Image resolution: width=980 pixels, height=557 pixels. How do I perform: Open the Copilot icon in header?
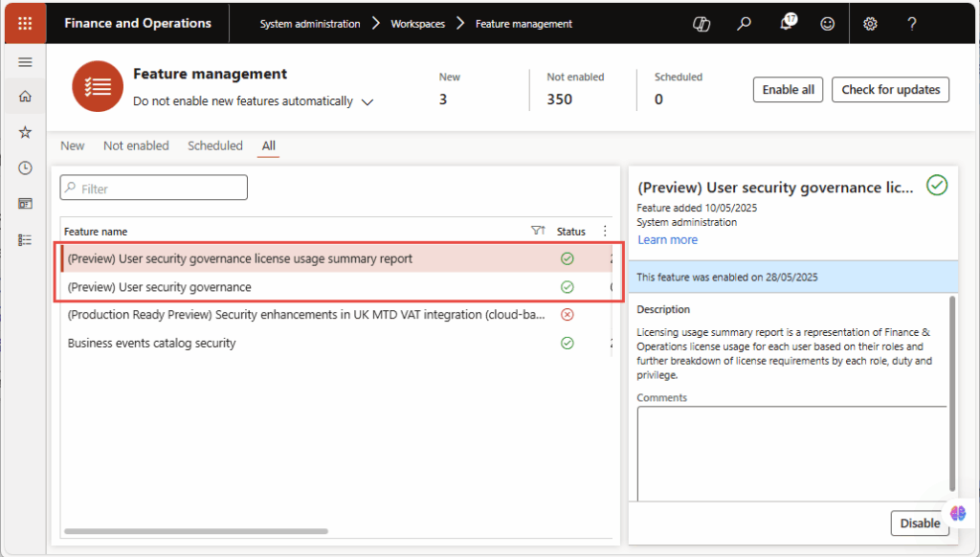point(702,24)
